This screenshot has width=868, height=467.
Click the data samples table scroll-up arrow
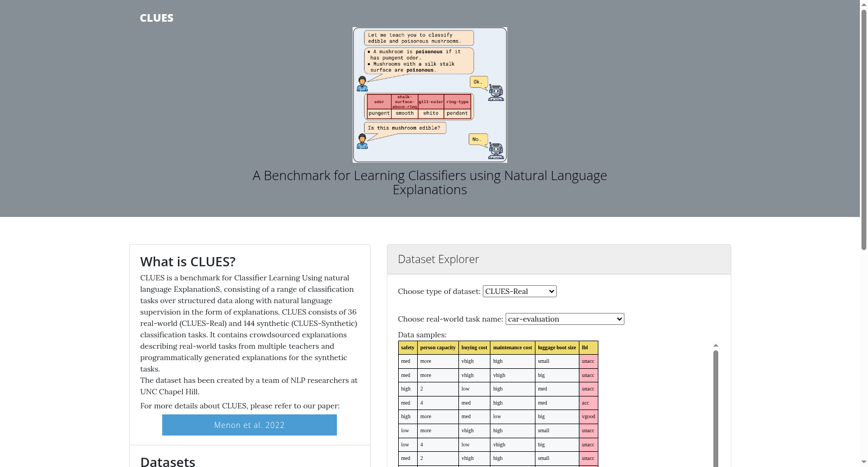[x=716, y=345]
